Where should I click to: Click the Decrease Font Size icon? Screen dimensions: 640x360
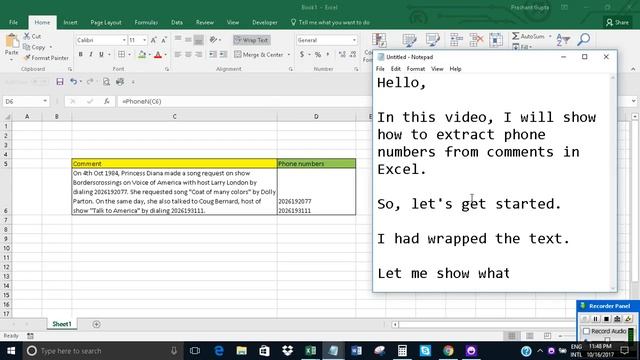coord(164,40)
